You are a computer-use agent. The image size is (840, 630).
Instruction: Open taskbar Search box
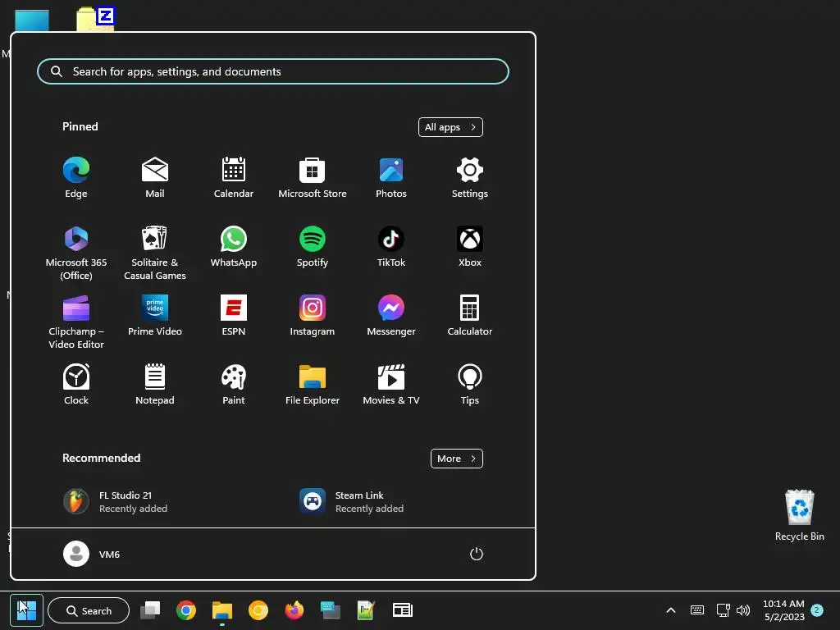click(89, 610)
